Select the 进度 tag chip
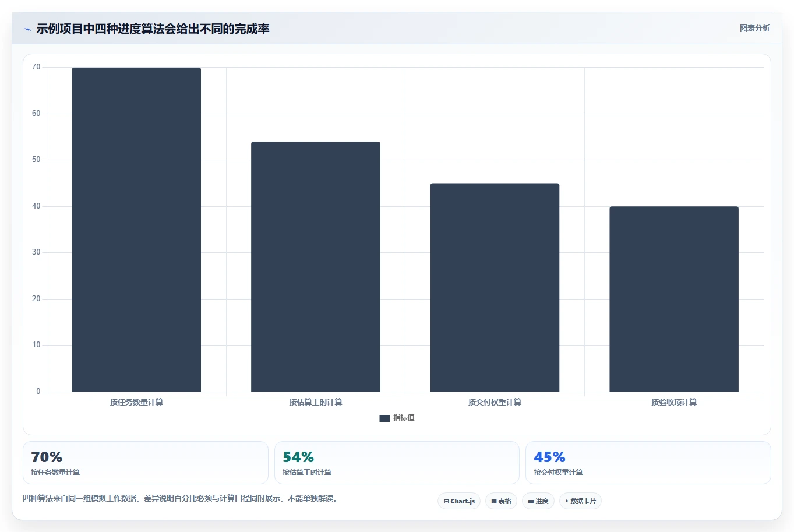 (538, 501)
